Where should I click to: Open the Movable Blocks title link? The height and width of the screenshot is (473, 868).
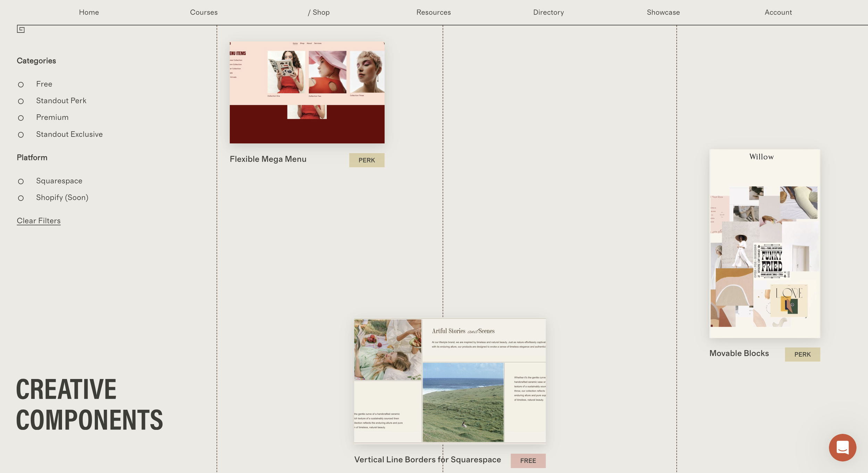click(x=739, y=353)
